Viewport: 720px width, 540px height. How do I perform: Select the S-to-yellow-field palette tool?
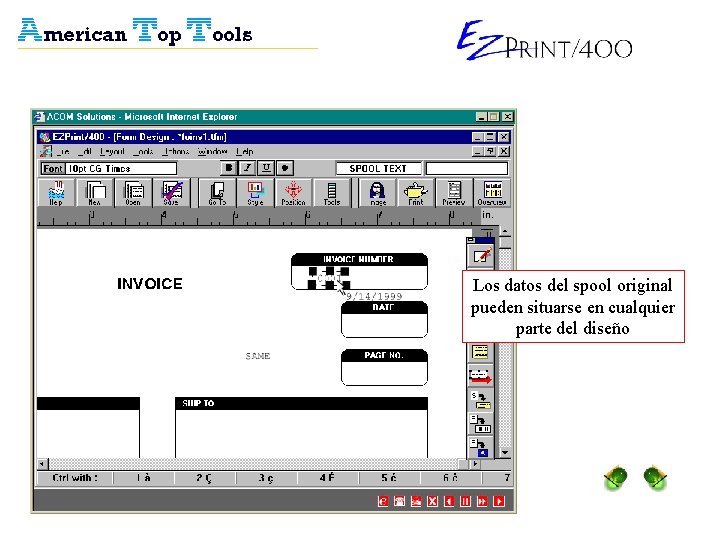[x=481, y=400]
